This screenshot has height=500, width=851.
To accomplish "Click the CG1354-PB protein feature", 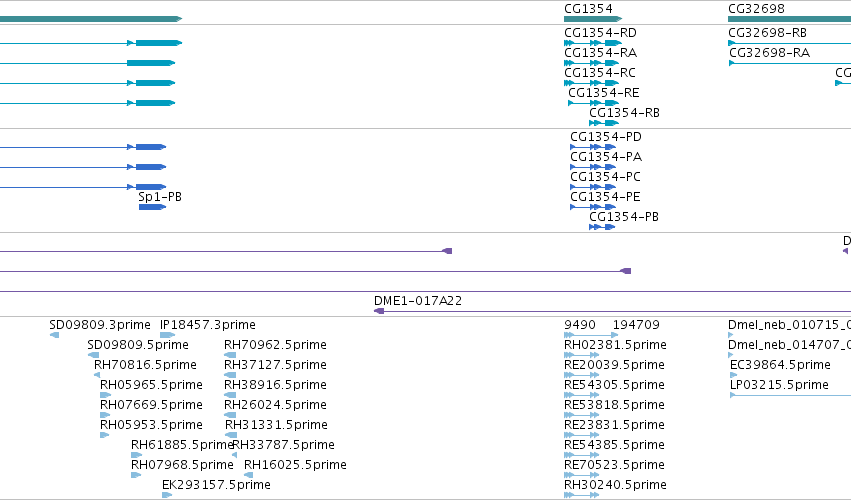I will pyautogui.click(x=602, y=227).
